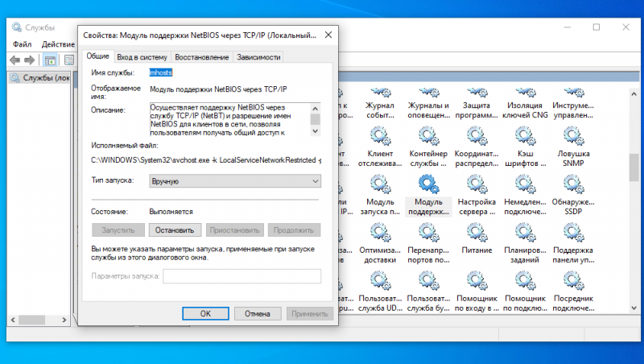Click the Приостановить button
This screenshot has height=364, width=644.
(x=234, y=230)
